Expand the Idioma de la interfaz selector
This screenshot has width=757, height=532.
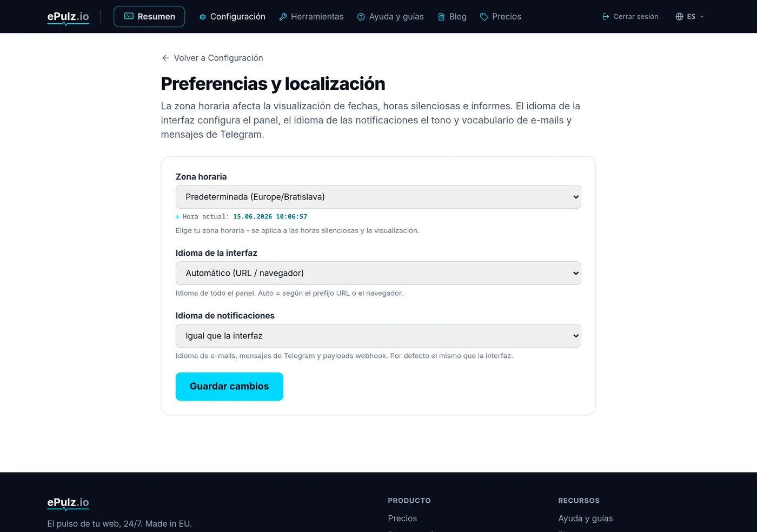click(x=378, y=273)
